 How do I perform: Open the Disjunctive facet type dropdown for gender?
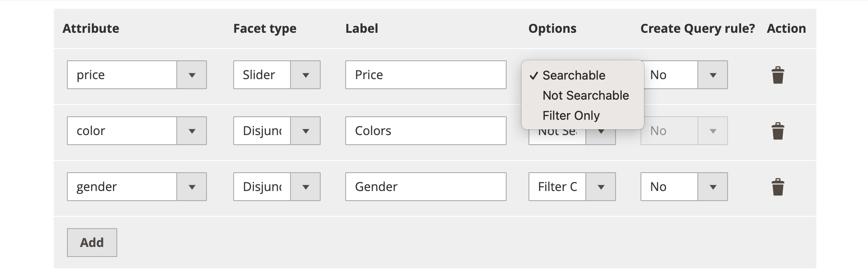[306, 187]
